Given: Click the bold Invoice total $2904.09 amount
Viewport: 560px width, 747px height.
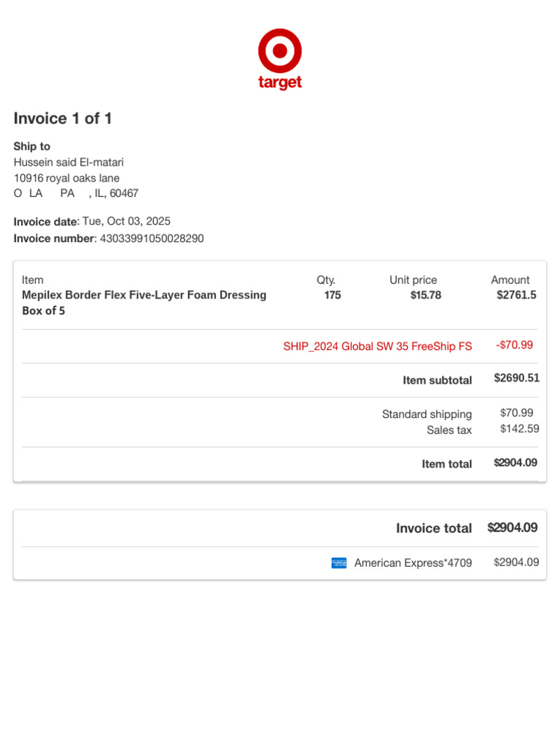Looking at the screenshot, I should pos(513,527).
